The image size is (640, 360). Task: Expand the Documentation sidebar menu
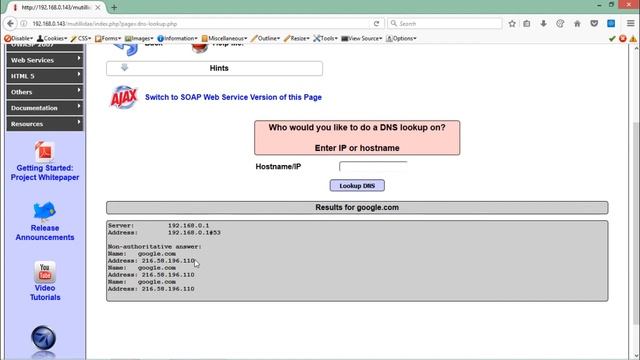[x=44, y=108]
